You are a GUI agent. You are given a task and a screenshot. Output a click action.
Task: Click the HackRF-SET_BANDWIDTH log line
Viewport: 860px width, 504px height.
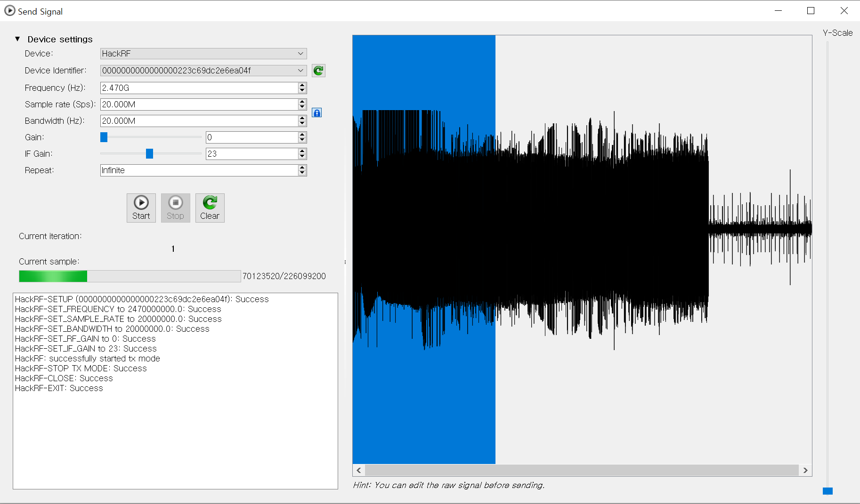point(112,329)
